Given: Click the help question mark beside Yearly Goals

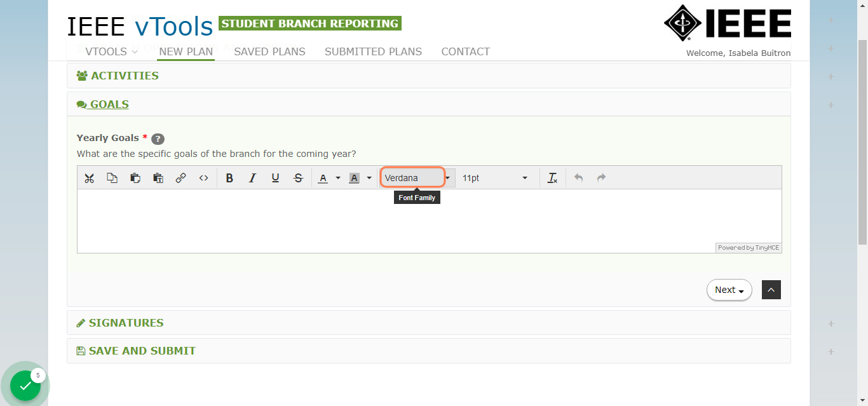Looking at the screenshot, I should 158,139.
